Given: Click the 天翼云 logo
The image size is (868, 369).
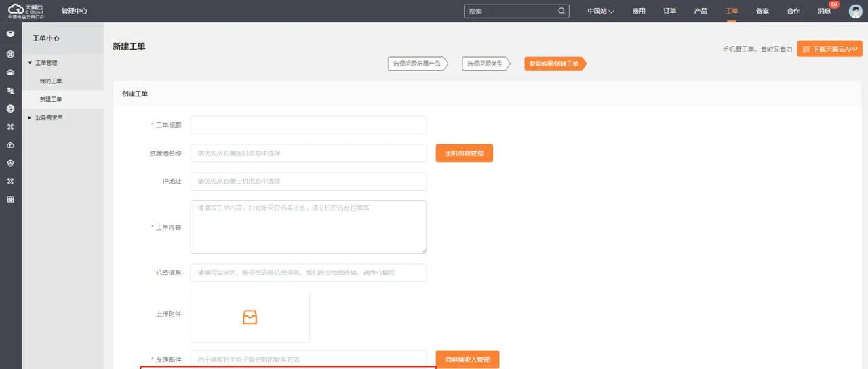Looking at the screenshot, I should pos(26,11).
